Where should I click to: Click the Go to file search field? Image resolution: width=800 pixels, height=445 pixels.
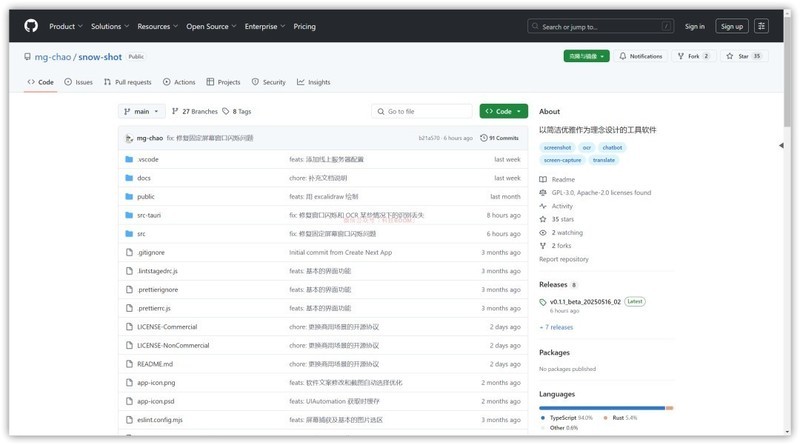422,111
